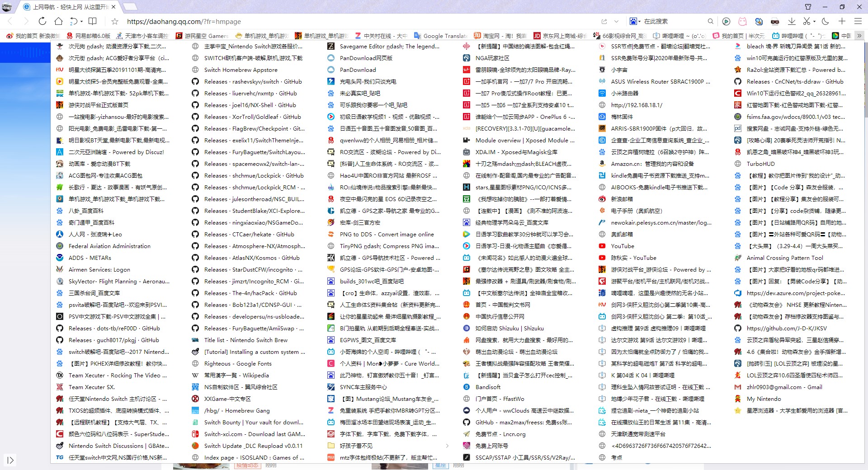Viewport: 868px width, 470px height.
Task: Click the blue extension icon beside the cat
Action: 759,21
